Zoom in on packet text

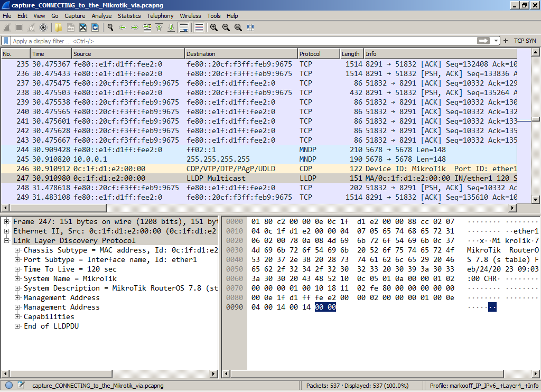[x=214, y=27]
